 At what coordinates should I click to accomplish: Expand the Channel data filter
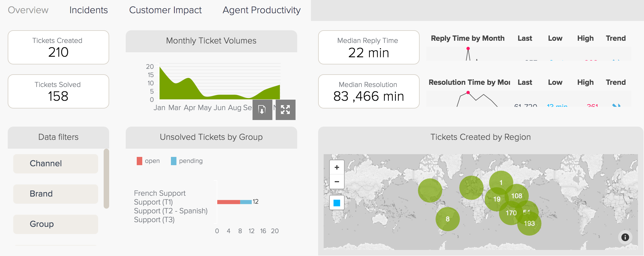[56, 164]
